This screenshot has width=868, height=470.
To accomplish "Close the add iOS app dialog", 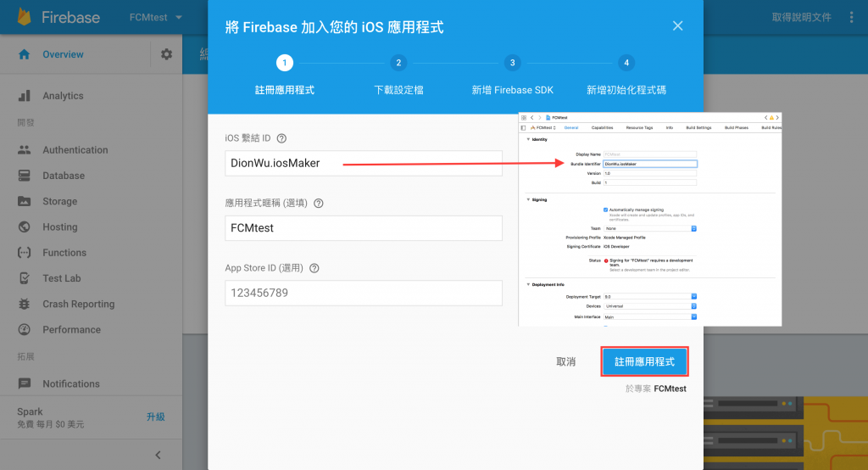I will point(677,26).
